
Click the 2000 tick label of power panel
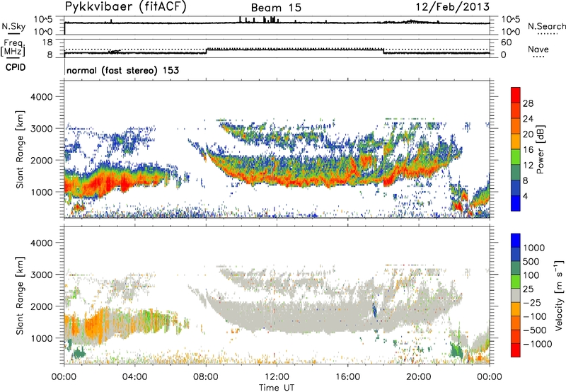coord(42,160)
